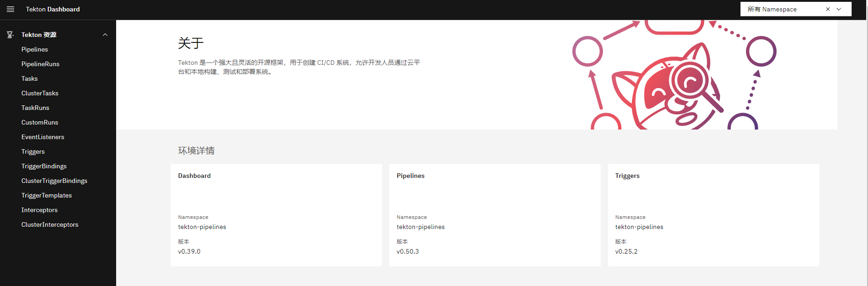This screenshot has width=868, height=286.
Task: Go to ClusterTriggerBindings
Action: click(54, 181)
